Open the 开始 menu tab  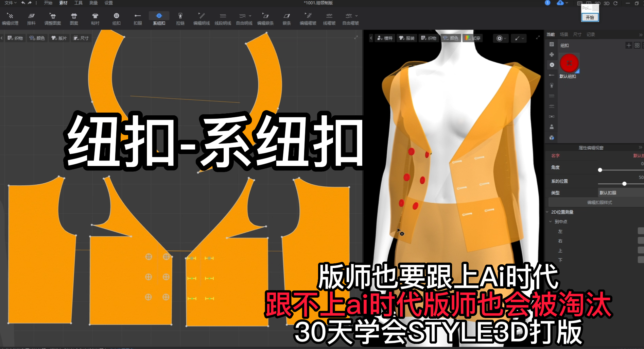pos(48,3)
